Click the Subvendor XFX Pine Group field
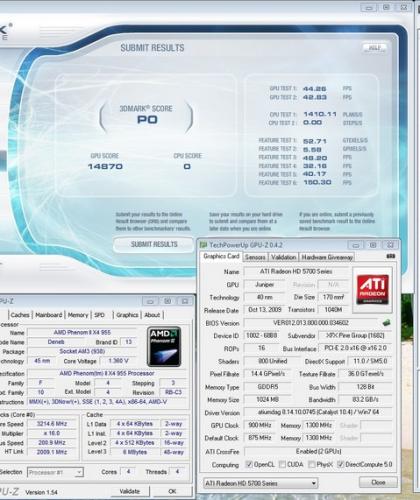 [355, 335]
